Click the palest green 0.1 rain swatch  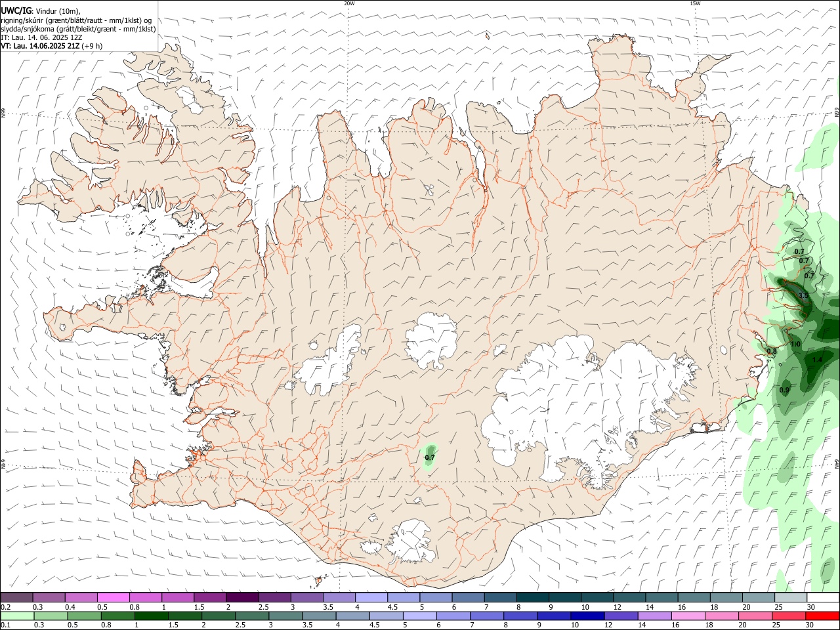17,616
